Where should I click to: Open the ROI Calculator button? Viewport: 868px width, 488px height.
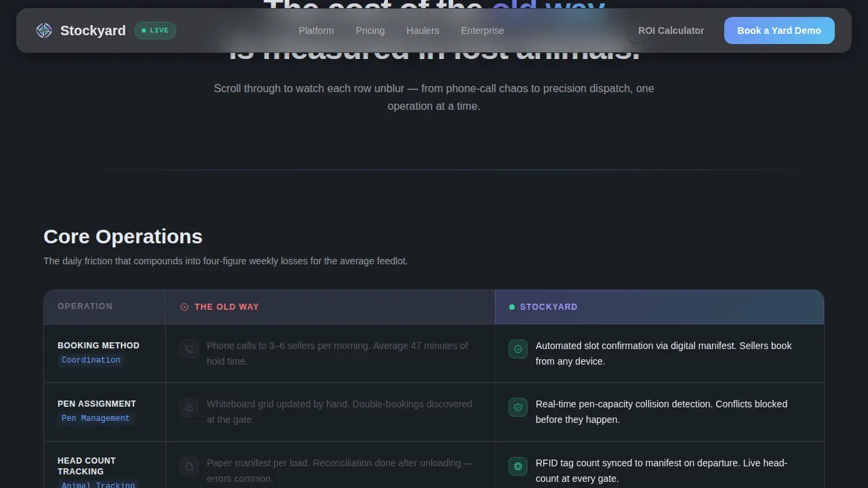(x=671, y=30)
